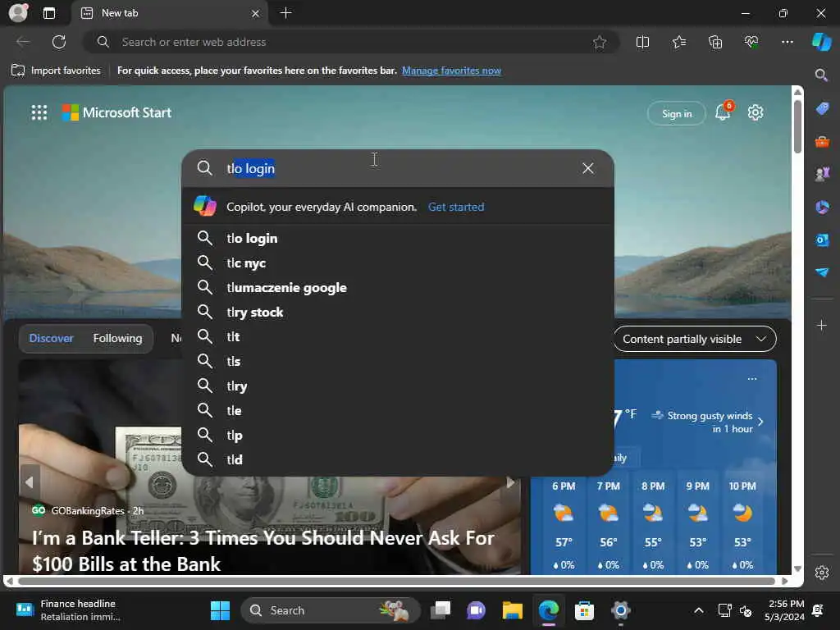Screen dimensions: 840x630
Task: Click the Microsoft Start logo
Action: pyautogui.click(x=116, y=112)
